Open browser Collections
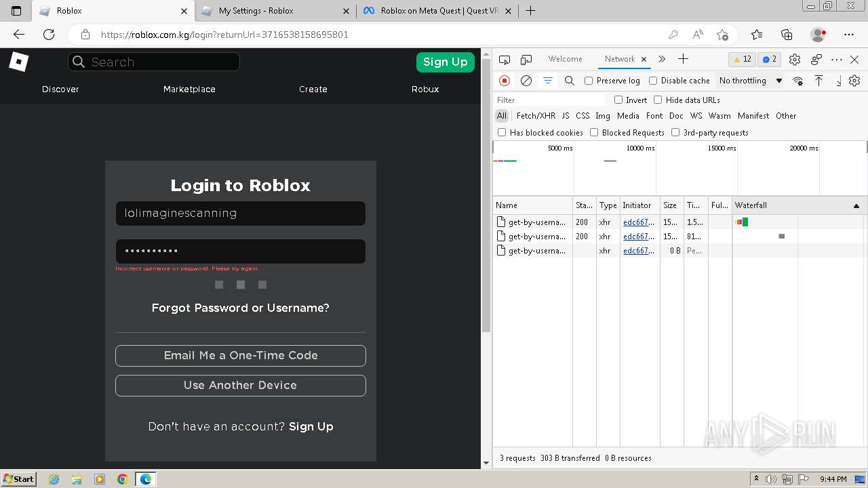868x488 pixels. point(787,35)
